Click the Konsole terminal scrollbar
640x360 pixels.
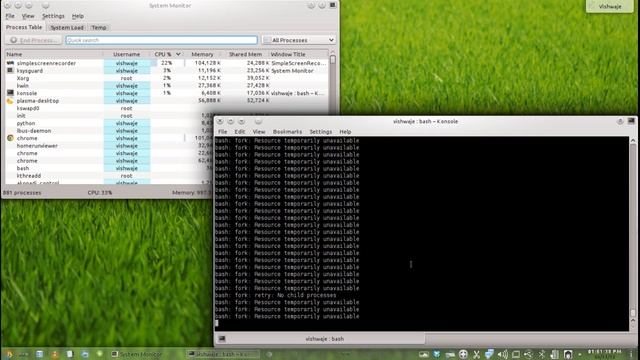point(633,233)
